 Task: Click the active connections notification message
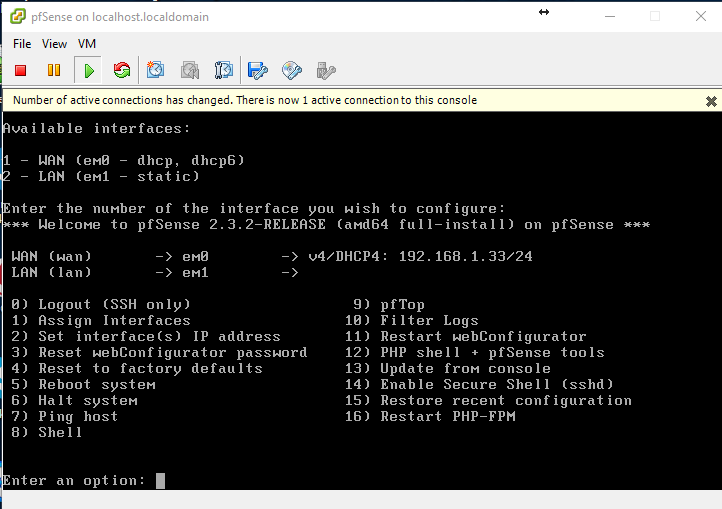point(245,100)
